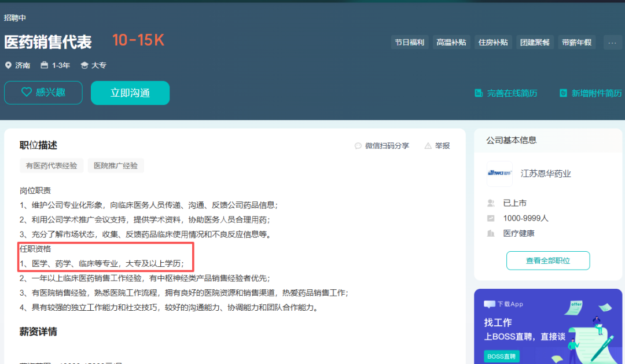Click the listing status icon beside 已上市
The height and width of the screenshot is (364, 625).
[491, 203]
